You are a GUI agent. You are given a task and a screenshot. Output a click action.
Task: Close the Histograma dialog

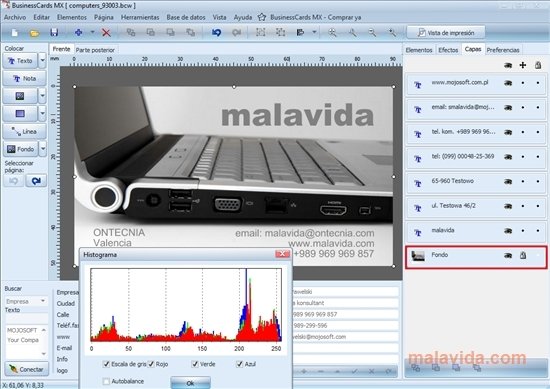click(282, 254)
